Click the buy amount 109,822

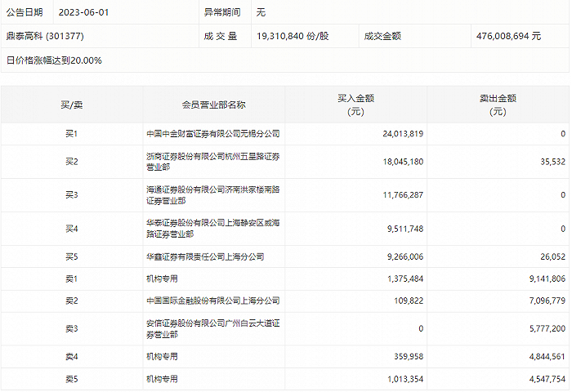pyautogui.click(x=409, y=301)
